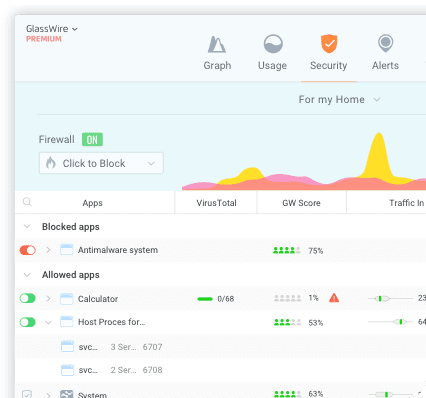Click the '75%' Antimalware score
The image size is (426, 398).
tap(316, 251)
